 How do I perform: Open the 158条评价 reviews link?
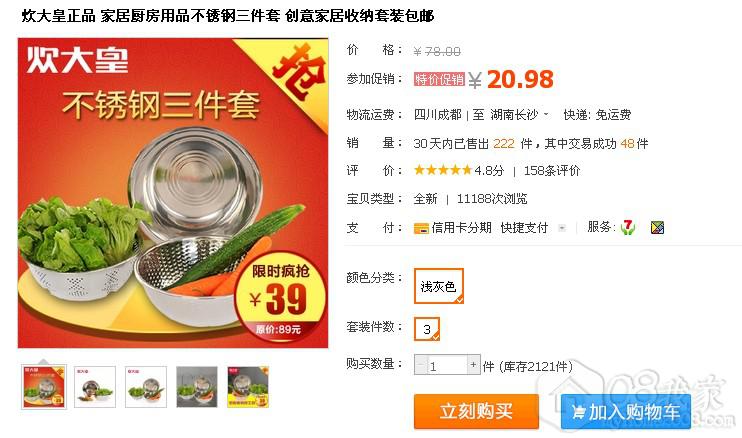(x=552, y=171)
